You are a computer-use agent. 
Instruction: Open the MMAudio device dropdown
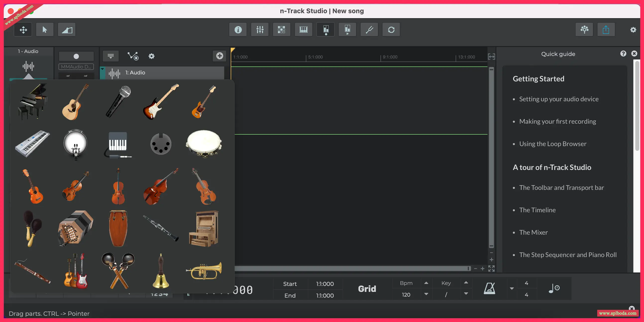click(x=76, y=67)
